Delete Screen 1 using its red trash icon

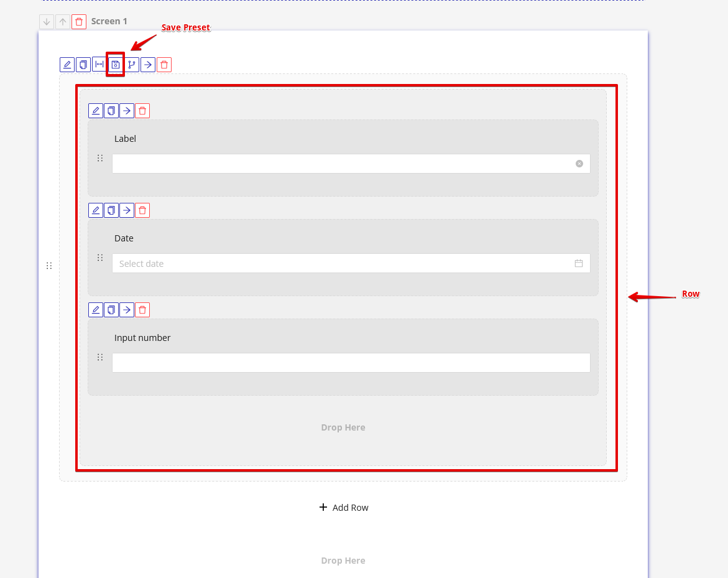pyautogui.click(x=79, y=22)
